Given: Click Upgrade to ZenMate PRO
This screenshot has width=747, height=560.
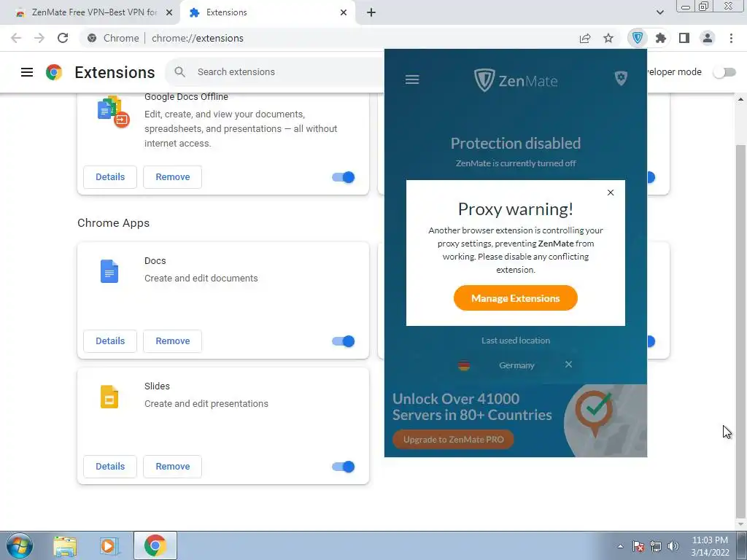Looking at the screenshot, I should click(x=453, y=440).
